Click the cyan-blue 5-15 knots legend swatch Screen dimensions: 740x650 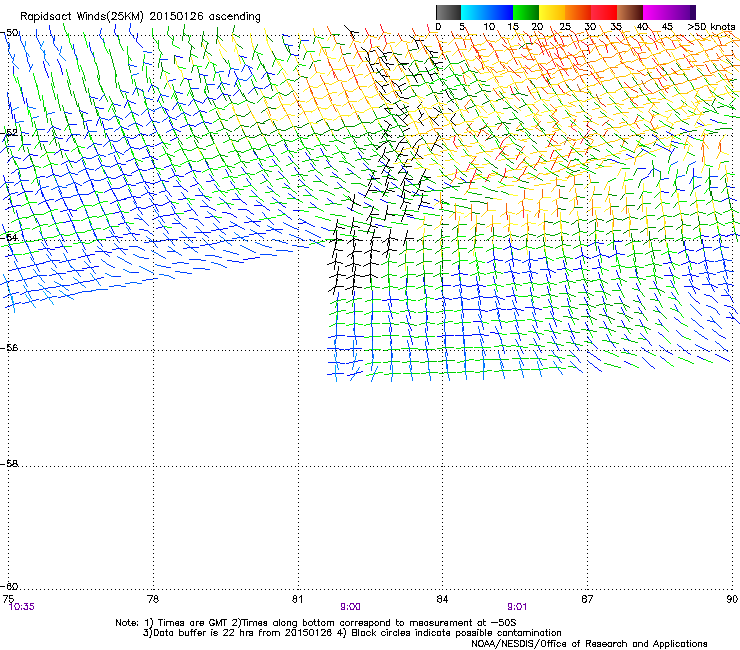pos(487,12)
